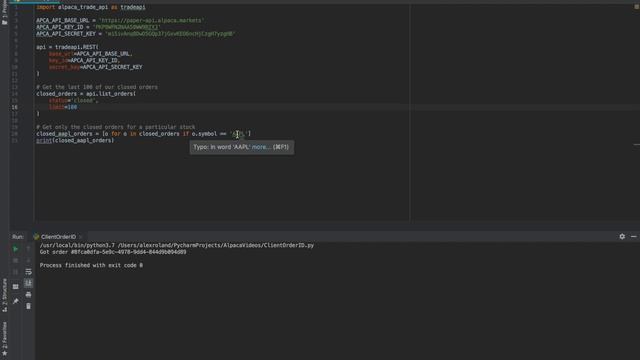The width and height of the screenshot is (640, 360).
Task: Click the limit=100 argument line
Action: click(63, 107)
